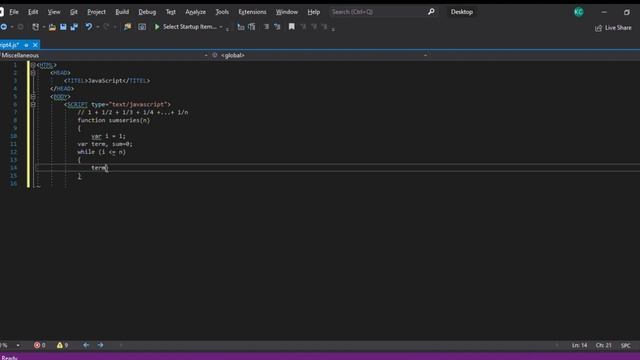Click the code line 'var term, sum=0;'
Screen dimensions: 640x360
[x=105, y=144]
